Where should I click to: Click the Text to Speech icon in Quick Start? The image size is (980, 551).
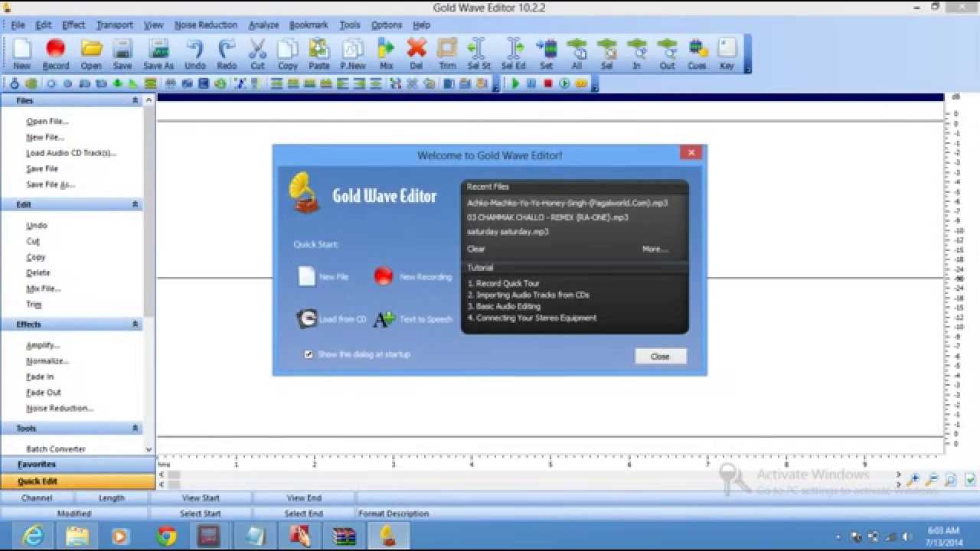tap(384, 318)
